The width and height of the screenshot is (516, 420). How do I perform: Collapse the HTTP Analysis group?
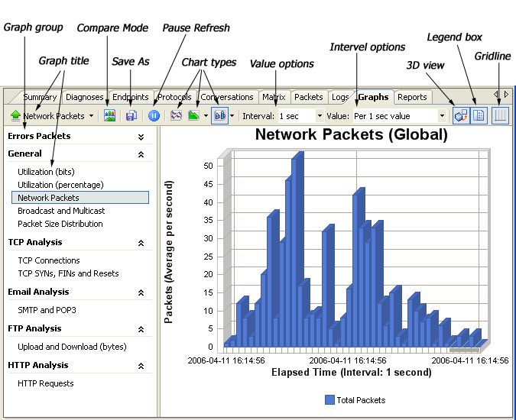point(141,366)
